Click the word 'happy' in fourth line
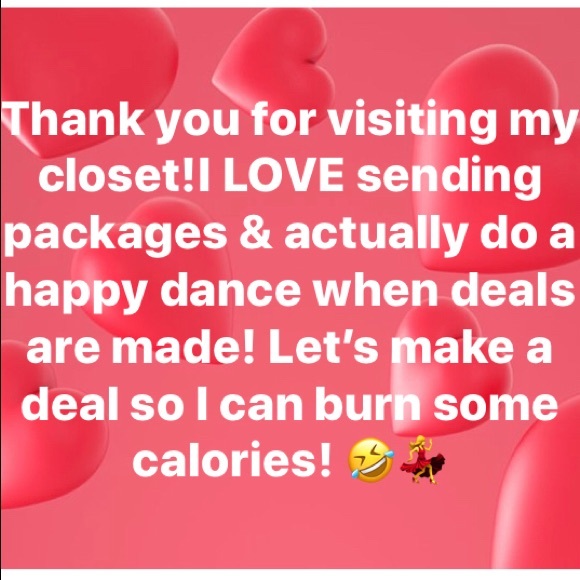The width and height of the screenshot is (580, 580). point(74,292)
